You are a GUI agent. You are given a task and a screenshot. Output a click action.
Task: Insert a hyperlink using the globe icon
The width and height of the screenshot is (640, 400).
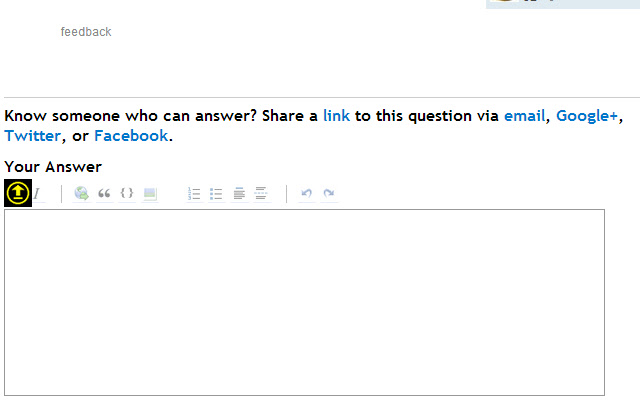tap(81, 193)
